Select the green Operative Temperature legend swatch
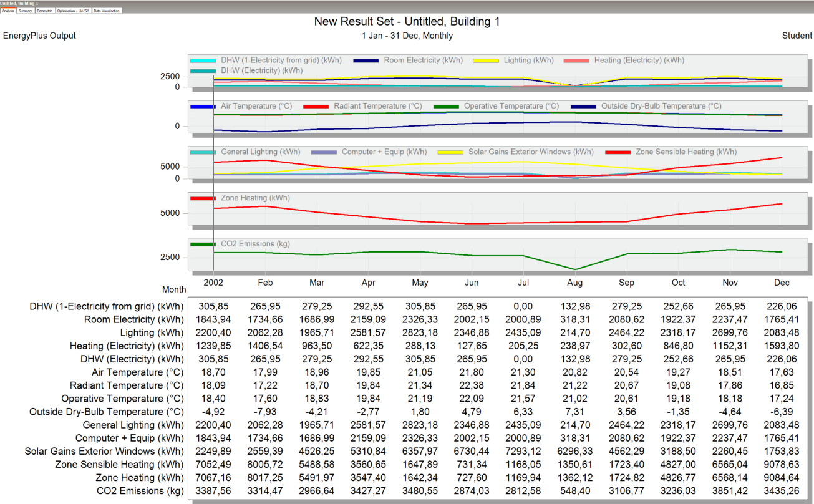 pyautogui.click(x=446, y=106)
